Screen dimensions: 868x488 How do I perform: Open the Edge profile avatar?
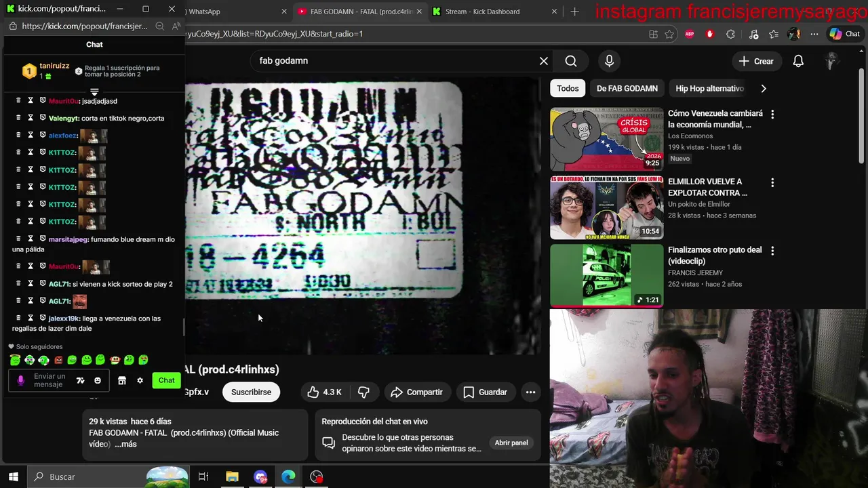coord(794,34)
